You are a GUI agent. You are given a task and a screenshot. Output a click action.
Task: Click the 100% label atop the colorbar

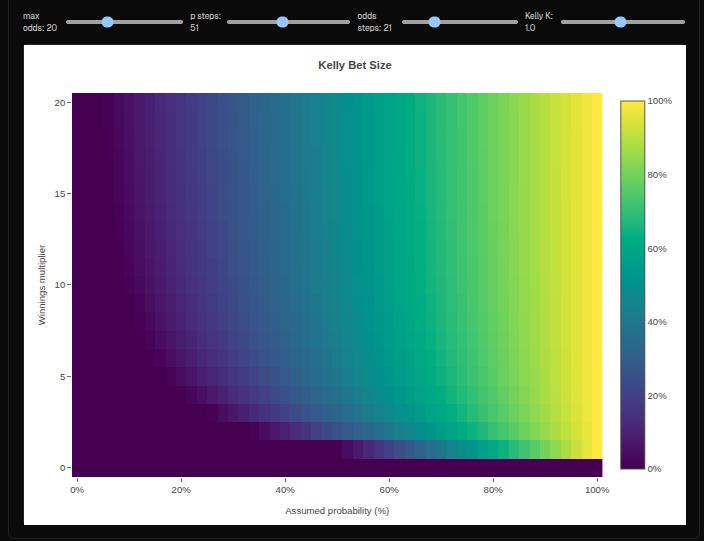pyautogui.click(x=659, y=101)
